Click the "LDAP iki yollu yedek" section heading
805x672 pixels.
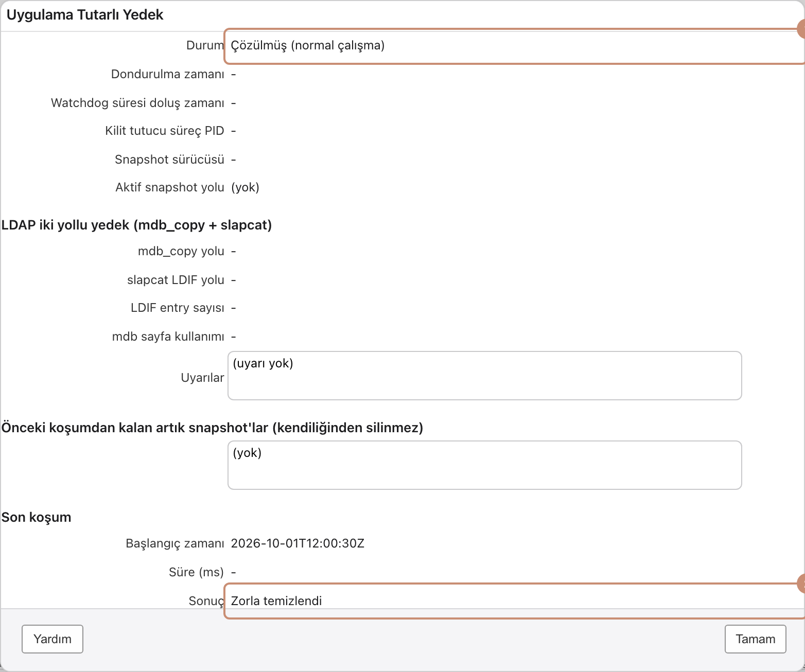(x=136, y=225)
